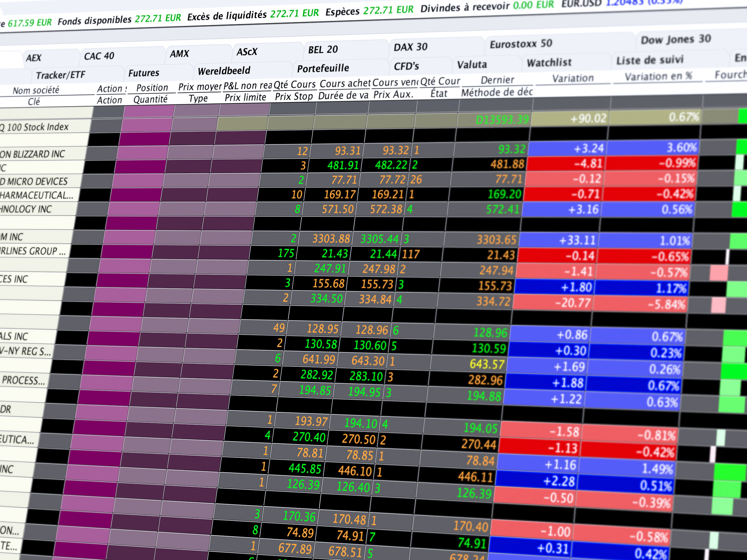This screenshot has width=747, height=560.
Task: Click last price 643.57
Action: [487, 364]
